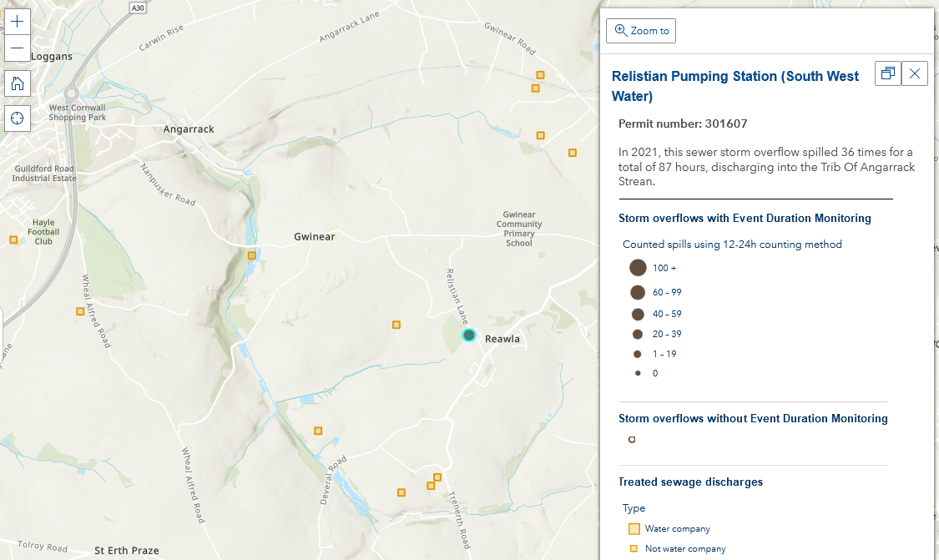Click the 100 + spills legend circle
Image resolution: width=939 pixels, height=560 pixels.
click(x=638, y=268)
